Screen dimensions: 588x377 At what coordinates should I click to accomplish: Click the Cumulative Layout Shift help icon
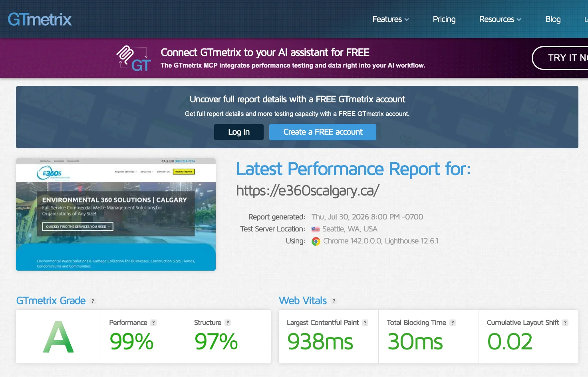(x=565, y=323)
